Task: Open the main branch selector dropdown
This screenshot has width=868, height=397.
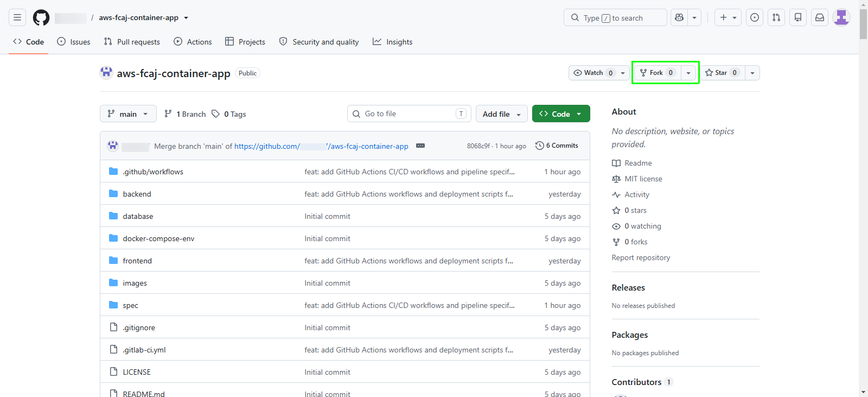Action: (128, 114)
